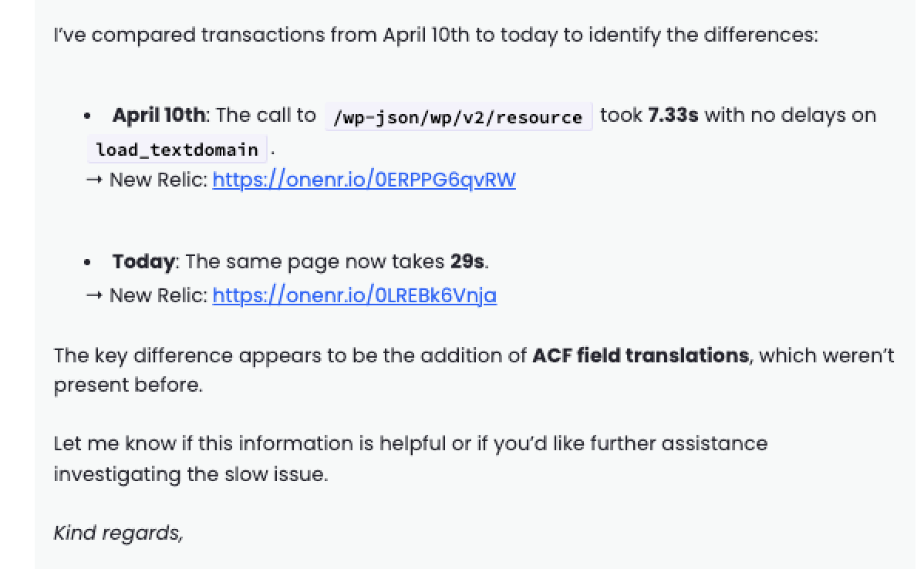Click the Kind regards signature line
Screen dimensions: 924x569
(119, 533)
